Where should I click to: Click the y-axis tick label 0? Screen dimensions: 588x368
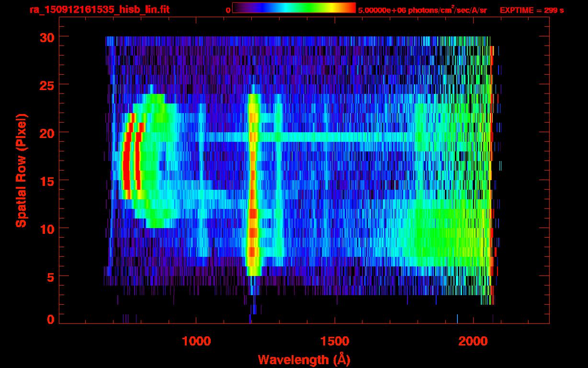[x=51, y=319]
